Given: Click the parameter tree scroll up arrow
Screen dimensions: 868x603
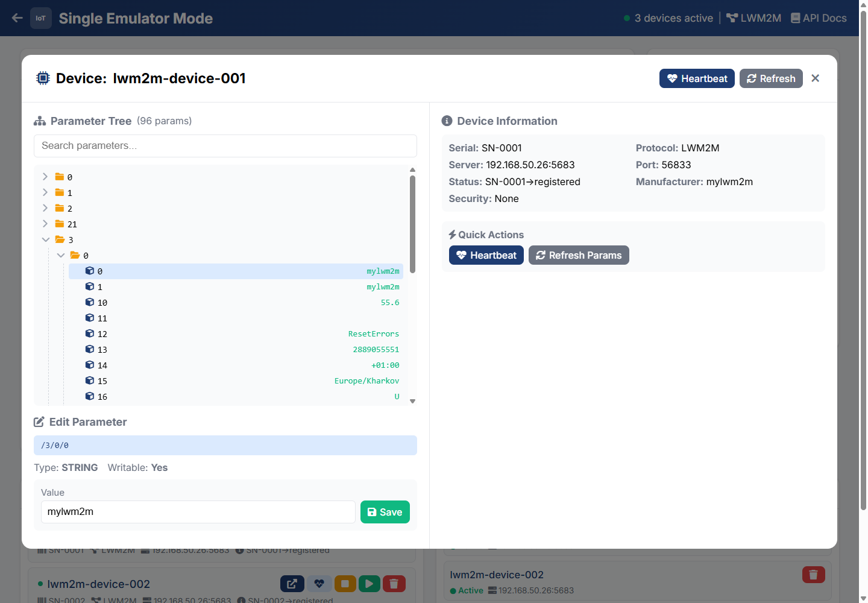Looking at the screenshot, I should [x=412, y=170].
